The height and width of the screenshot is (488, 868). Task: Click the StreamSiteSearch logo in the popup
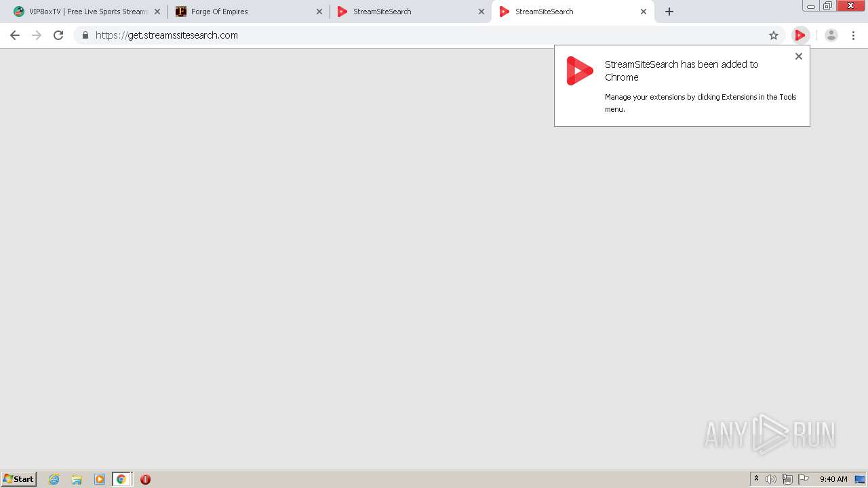click(580, 70)
